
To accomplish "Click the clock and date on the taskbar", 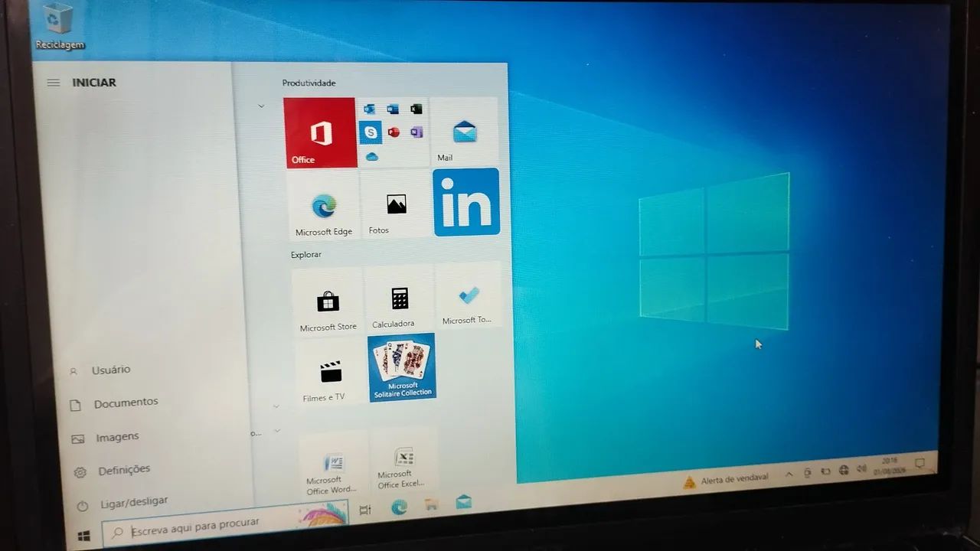I will click(x=889, y=466).
